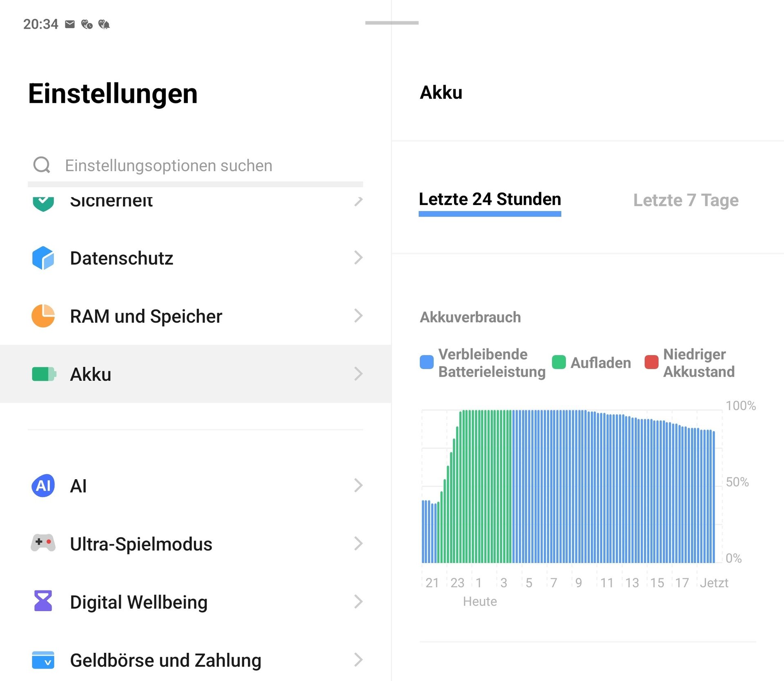Image resolution: width=784 pixels, height=681 pixels.
Task: Select the Letzte 24 Stunden tab
Action: tap(490, 199)
